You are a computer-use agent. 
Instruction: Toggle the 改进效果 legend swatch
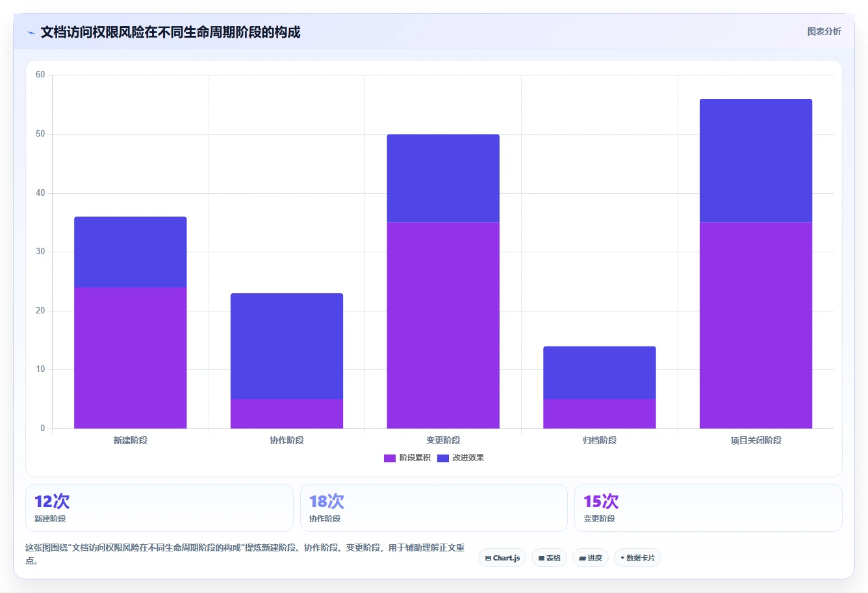(443, 458)
